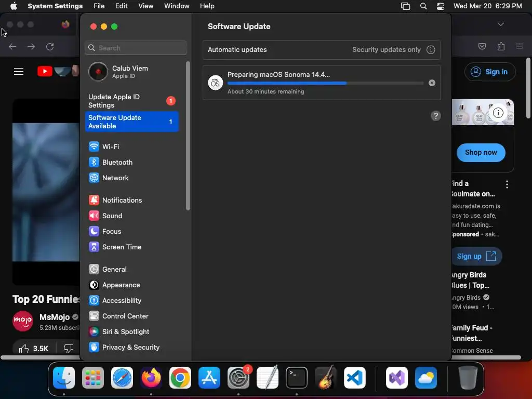The width and height of the screenshot is (532, 399).
Task: Open the YouTube guide hamburger menu
Action: point(19,72)
